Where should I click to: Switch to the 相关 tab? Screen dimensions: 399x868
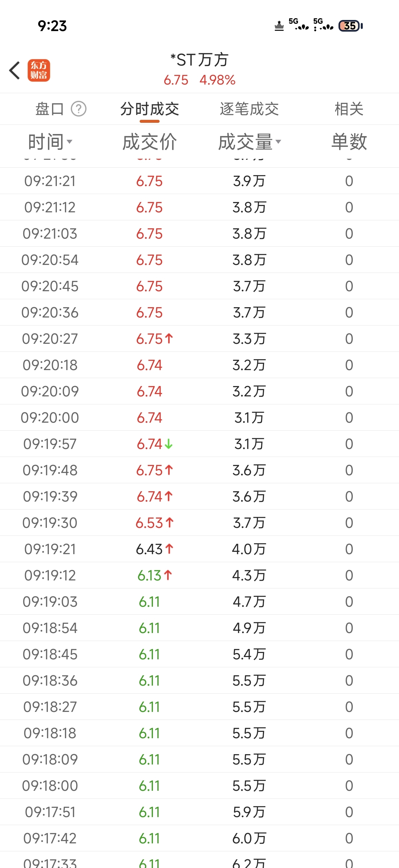tap(349, 109)
